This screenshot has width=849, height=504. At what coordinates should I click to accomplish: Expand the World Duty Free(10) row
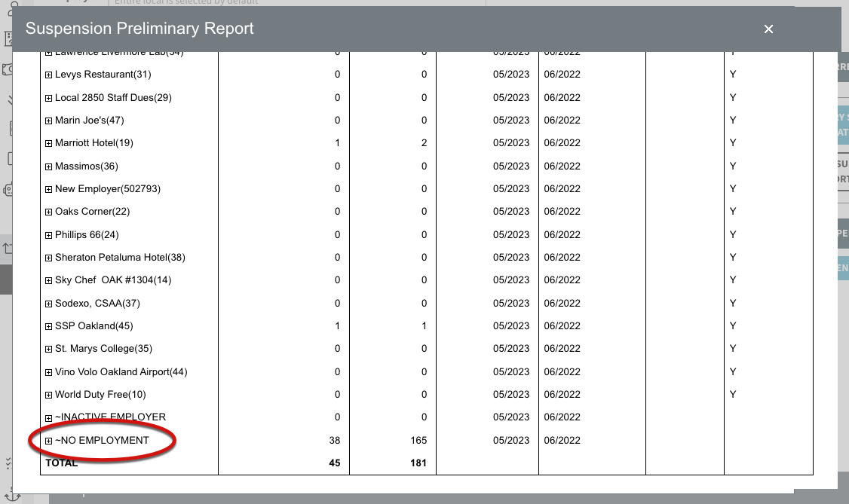coord(49,396)
